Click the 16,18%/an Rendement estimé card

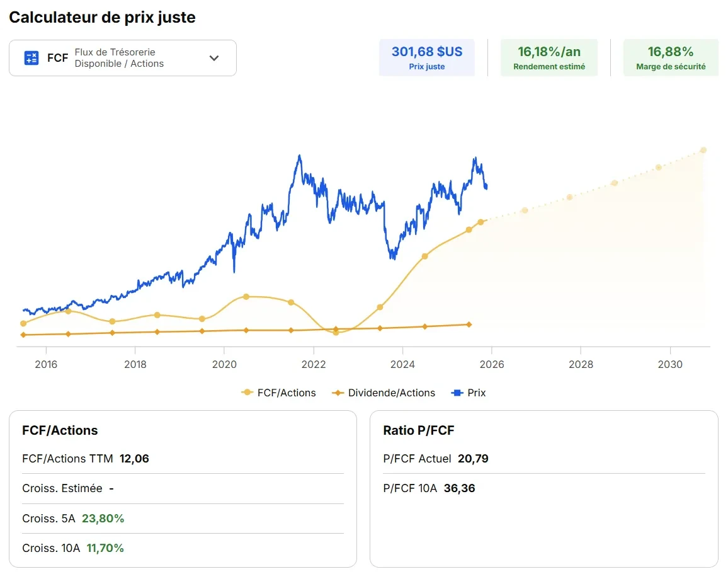tap(549, 57)
